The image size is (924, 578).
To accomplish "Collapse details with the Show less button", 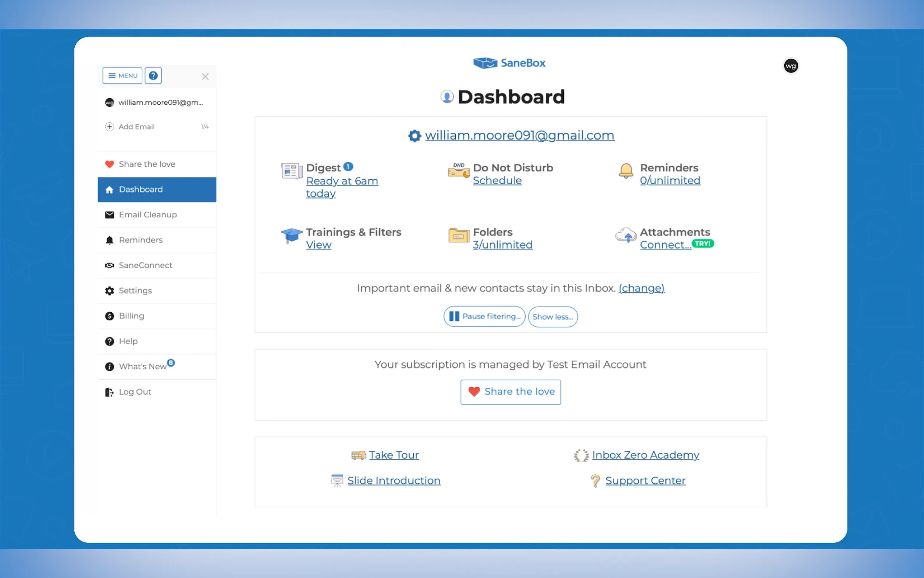I will tap(552, 317).
